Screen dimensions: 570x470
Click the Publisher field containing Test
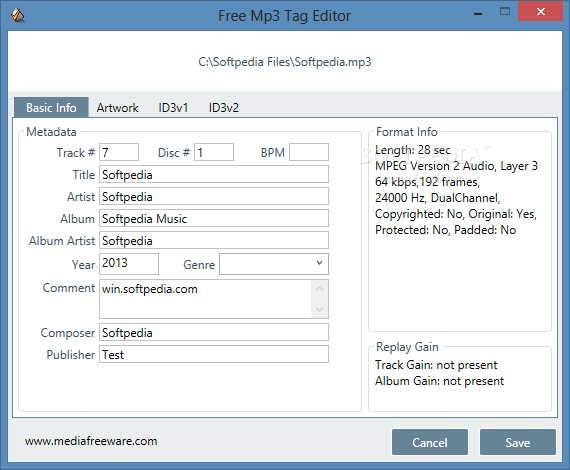tap(214, 354)
